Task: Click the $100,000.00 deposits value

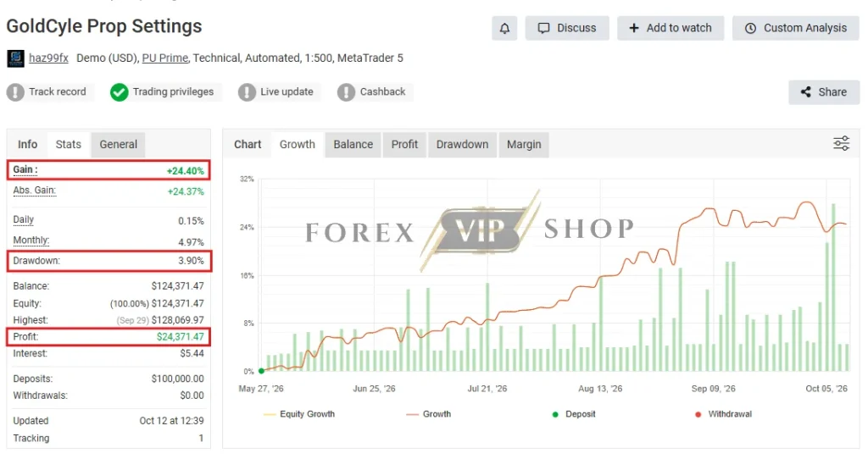Action: pyautogui.click(x=178, y=379)
